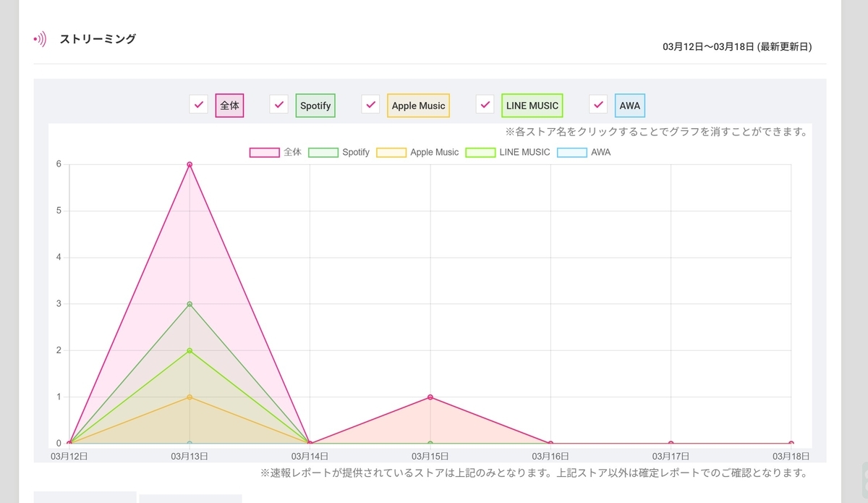Click the 03月16日 axis label
868x503 pixels.
(550, 456)
